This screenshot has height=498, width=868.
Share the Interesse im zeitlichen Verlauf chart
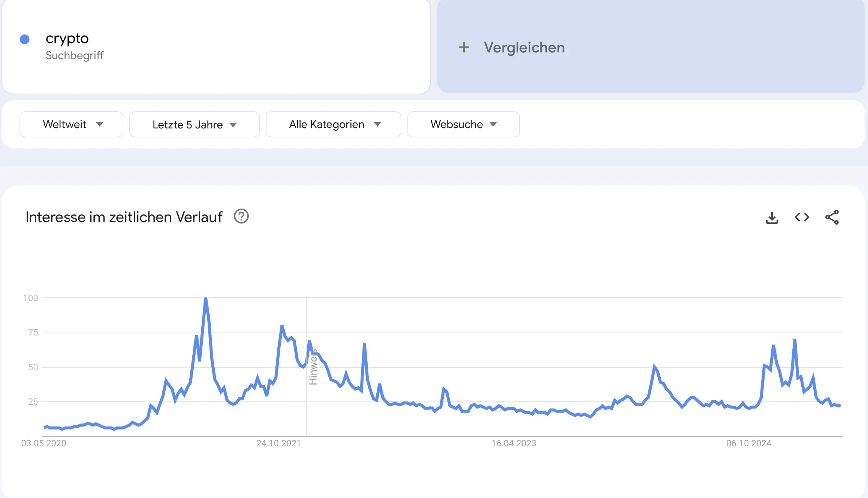(832, 217)
